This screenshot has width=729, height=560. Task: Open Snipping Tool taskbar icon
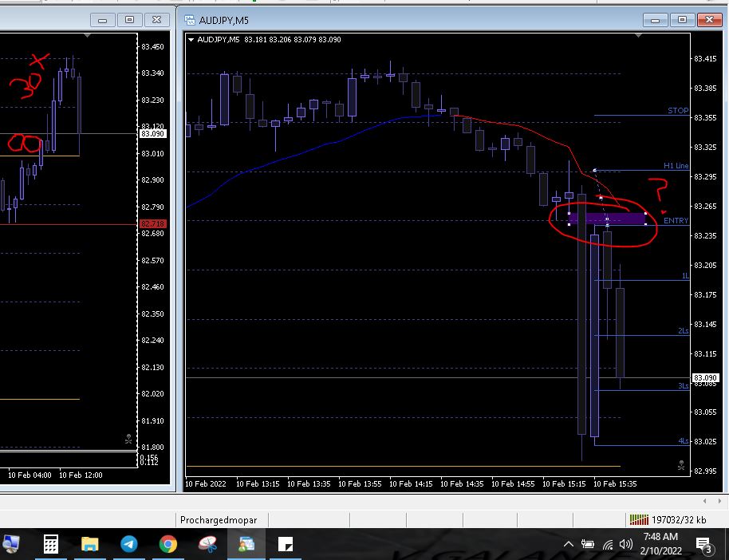pyautogui.click(x=207, y=544)
